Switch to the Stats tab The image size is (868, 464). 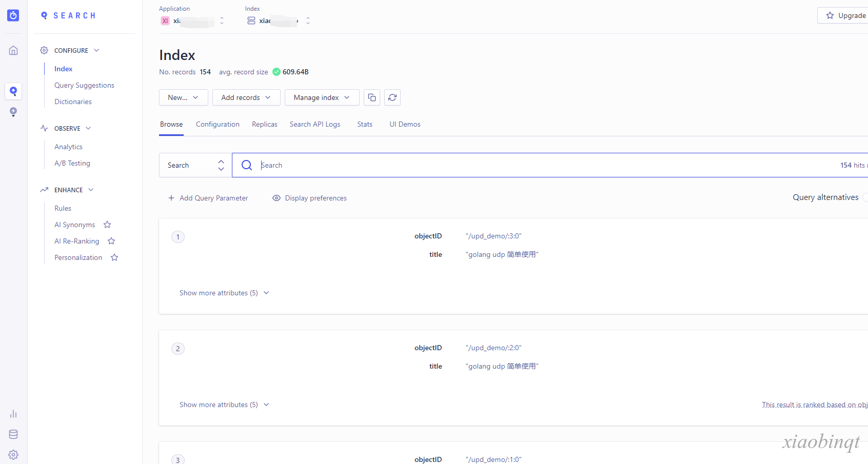point(365,124)
